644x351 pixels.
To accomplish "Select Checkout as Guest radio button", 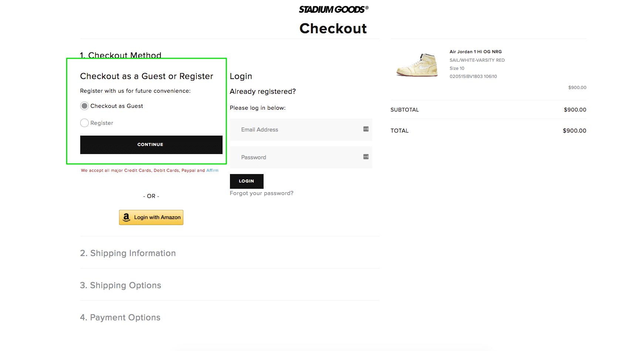I will pos(84,106).
